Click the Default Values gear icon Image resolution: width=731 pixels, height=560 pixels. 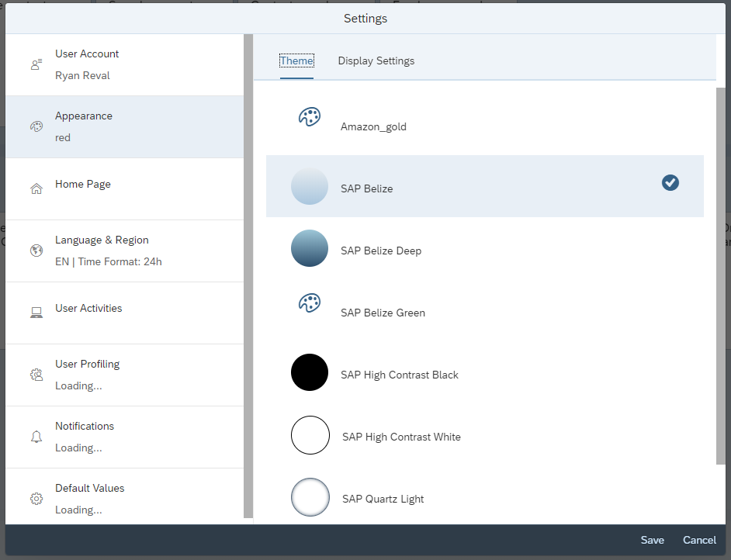click(x=36, y=499)
